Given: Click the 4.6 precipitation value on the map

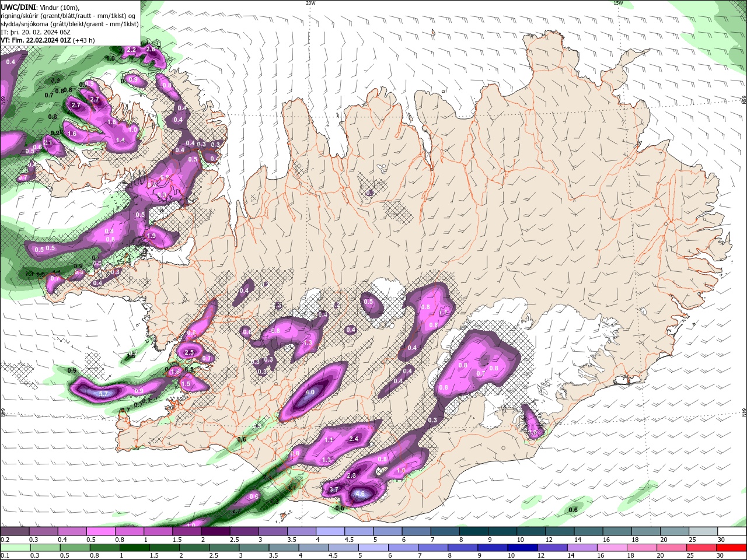Looking at the screenshot, I should tap(360, 494).
